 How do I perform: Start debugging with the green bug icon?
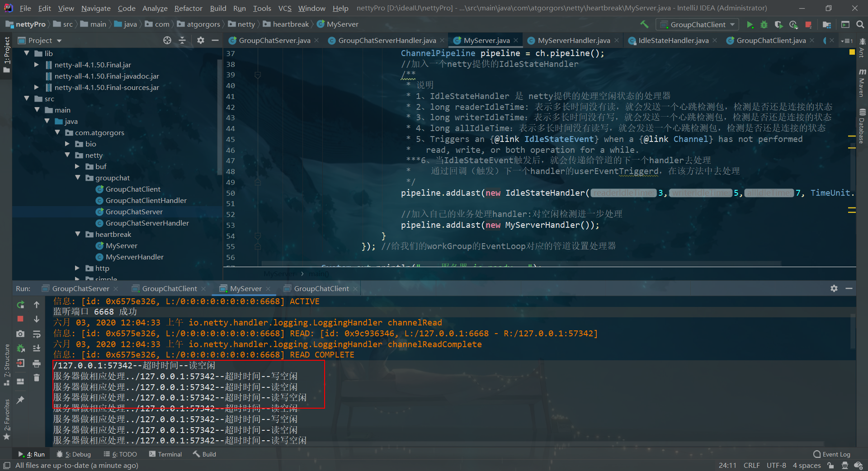[x=764, y=24]
